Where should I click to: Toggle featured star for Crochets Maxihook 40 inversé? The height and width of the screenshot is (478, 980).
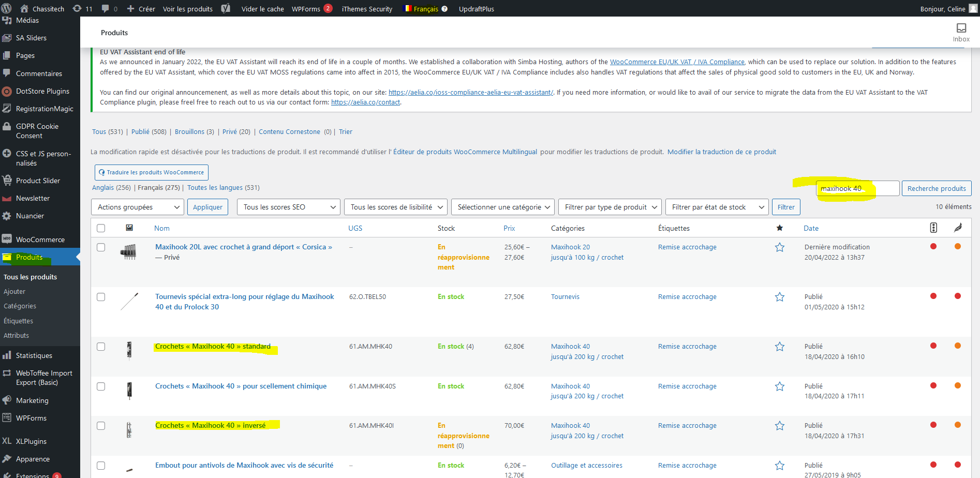[780, 426]
